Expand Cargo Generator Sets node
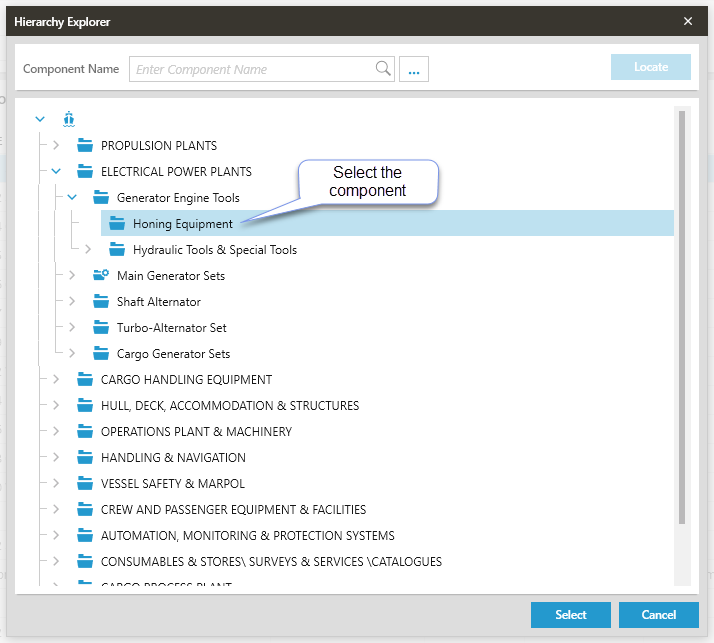The image size is (714, 643). pos(72,353)
